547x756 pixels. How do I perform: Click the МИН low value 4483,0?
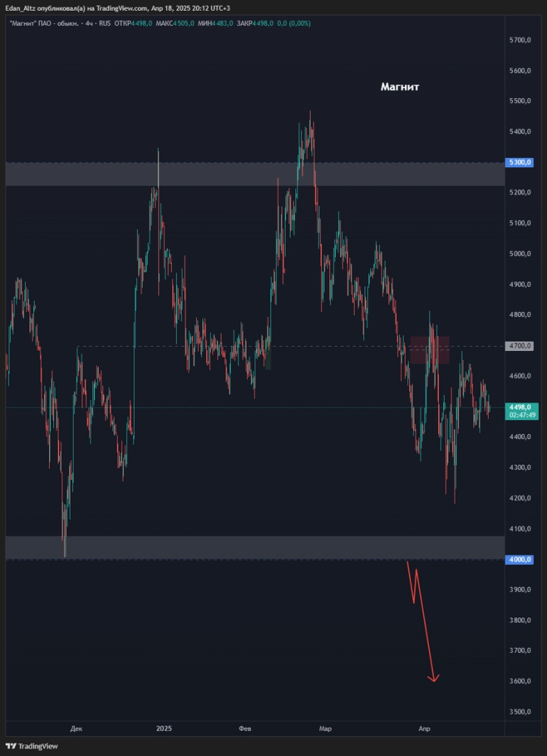[x=223, y=23]
